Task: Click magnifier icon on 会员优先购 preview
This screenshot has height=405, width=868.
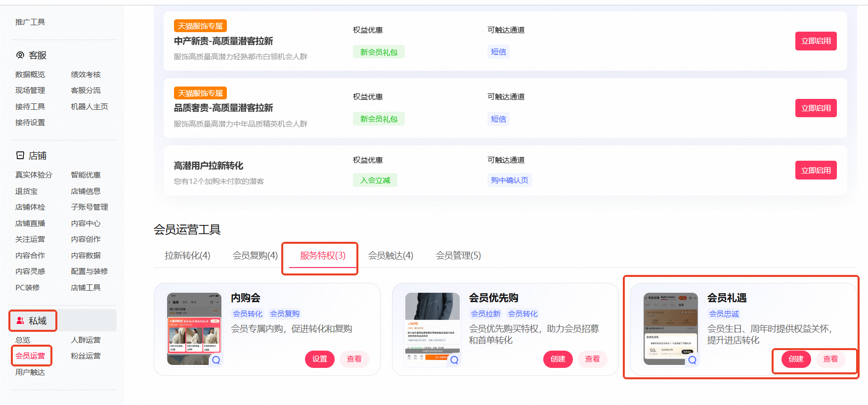Action: tap(454, 360)
